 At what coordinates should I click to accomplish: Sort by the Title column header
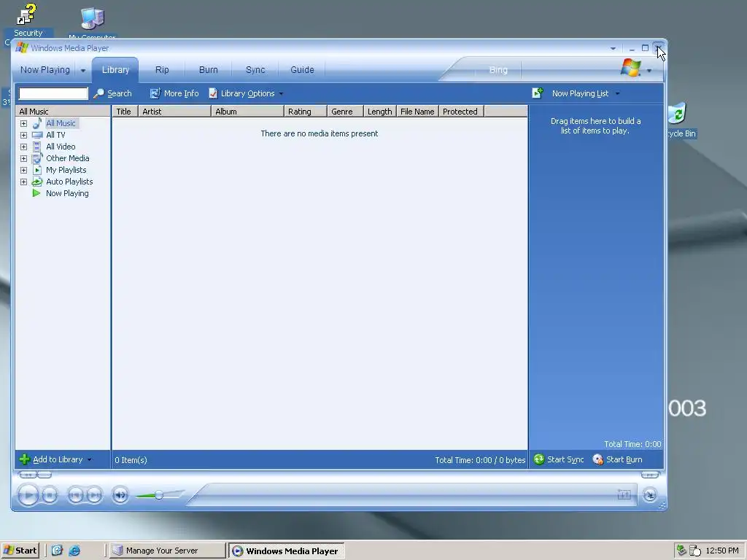pos(125,112)
